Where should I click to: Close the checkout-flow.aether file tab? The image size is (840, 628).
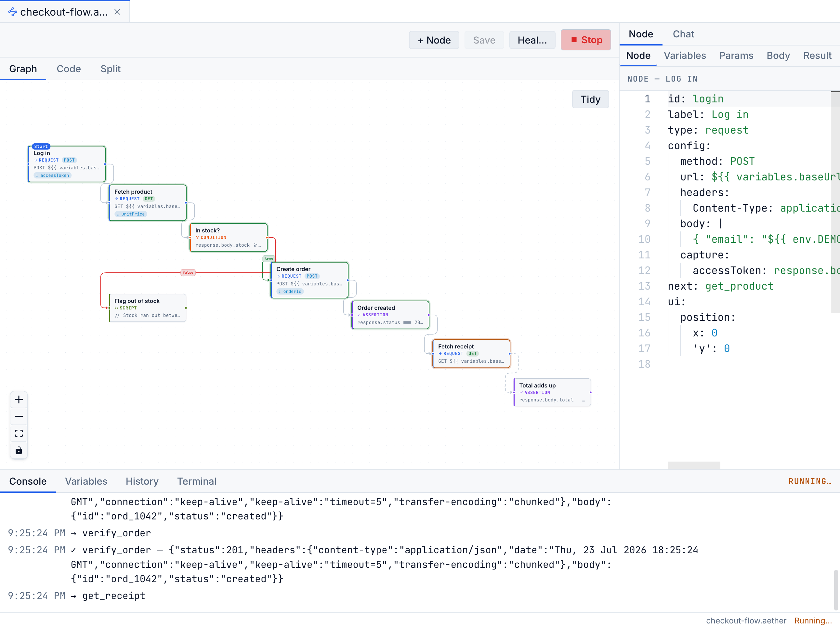[117, 12]
